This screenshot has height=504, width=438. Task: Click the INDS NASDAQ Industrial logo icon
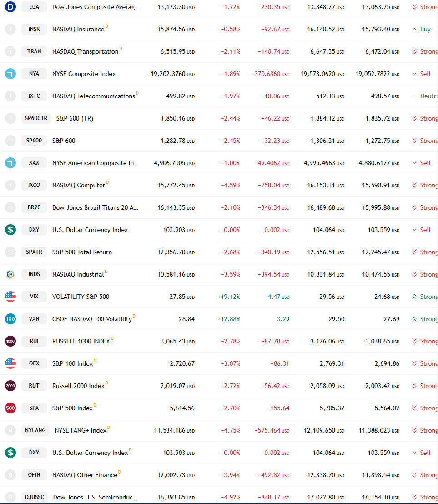[10, 274]
